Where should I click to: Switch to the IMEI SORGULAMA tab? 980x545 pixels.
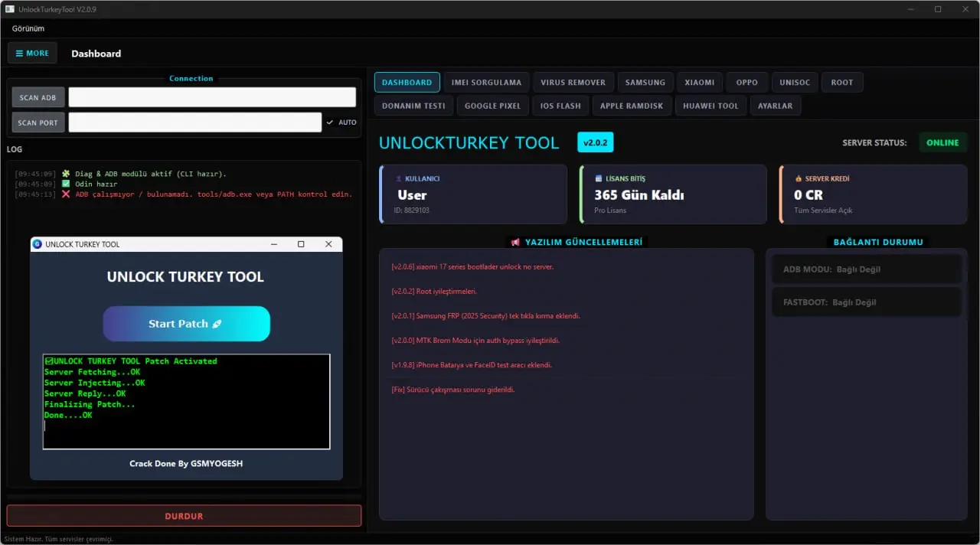pyautogui.click(x=486, y=83)
